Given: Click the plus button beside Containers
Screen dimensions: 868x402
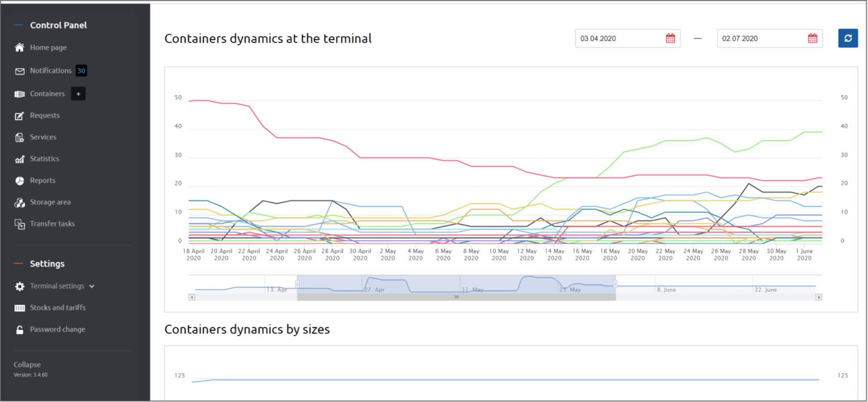Looking at the screenshot, I should (x=78, y=94).
